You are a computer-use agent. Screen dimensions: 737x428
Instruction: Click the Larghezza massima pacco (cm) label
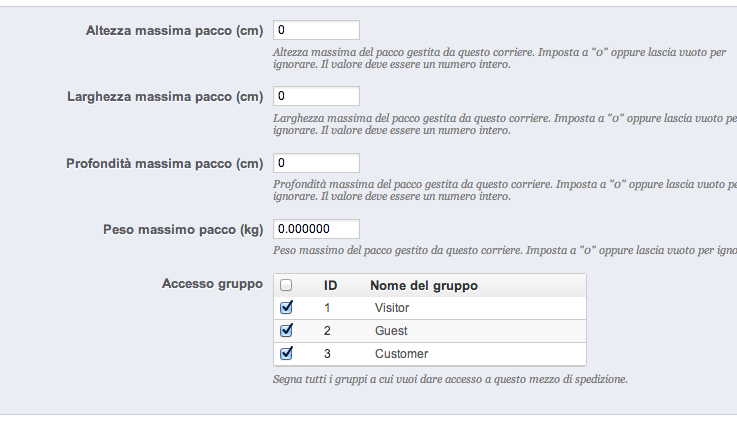pyautogui.click(x=165, y=97)
